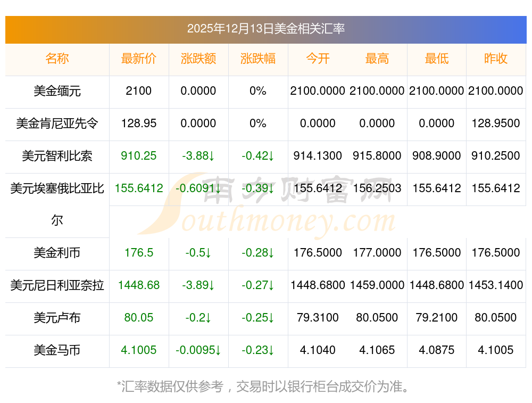The width and height of the screenshot is (532, 403).
Task: Open the 美元卢布 row label
Action: [x=57, y=318]
